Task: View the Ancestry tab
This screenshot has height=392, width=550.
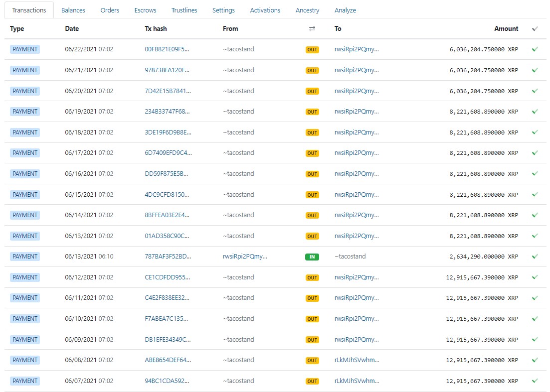Action: tap(307, 10)
